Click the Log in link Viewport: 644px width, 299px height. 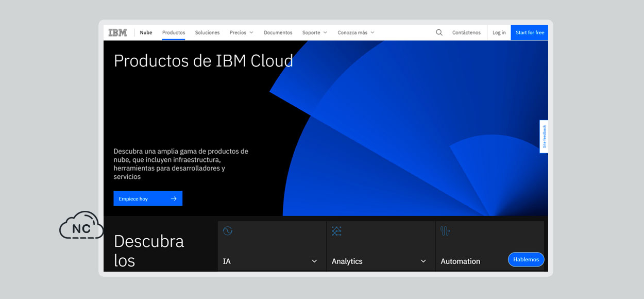pyautogui.click(x=499, y=32)
